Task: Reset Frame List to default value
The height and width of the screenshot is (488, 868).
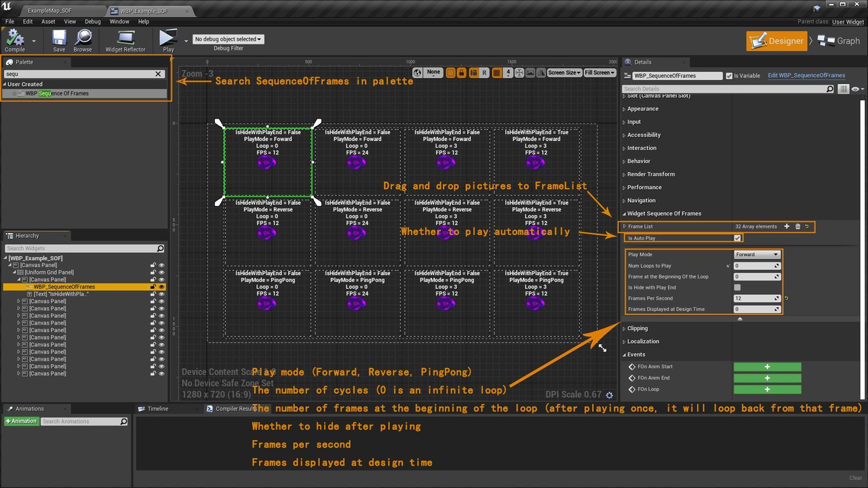Action: [807, 226]
